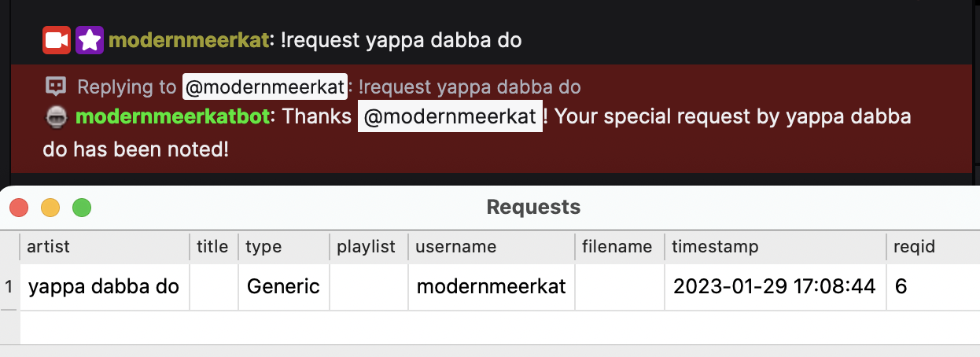Open modernmeerkat username in chat
The width and height of the screenshot is (980, 357).
188,40
